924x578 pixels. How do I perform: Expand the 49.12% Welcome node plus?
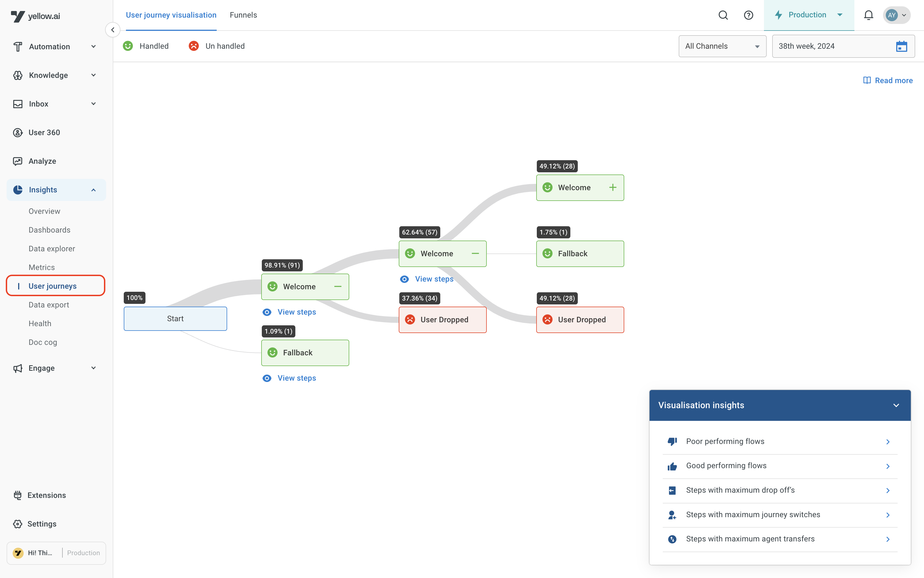click(612, 187)
